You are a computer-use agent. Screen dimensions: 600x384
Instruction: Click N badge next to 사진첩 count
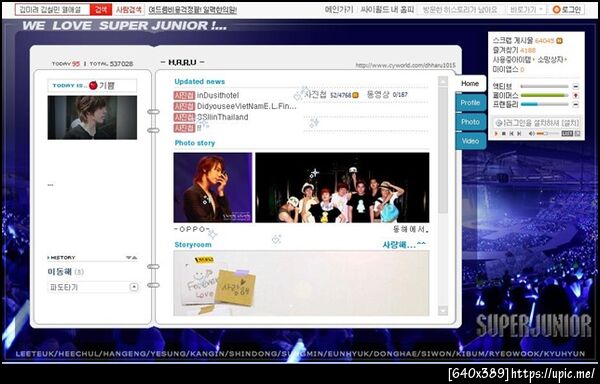coord(355,95)
